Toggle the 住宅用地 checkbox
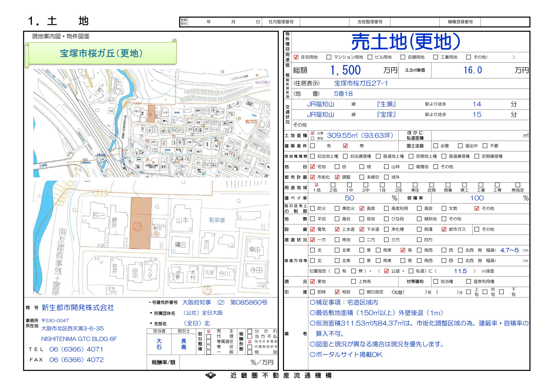The height and width of the screenshot is (392, 554). click(296, 57)
